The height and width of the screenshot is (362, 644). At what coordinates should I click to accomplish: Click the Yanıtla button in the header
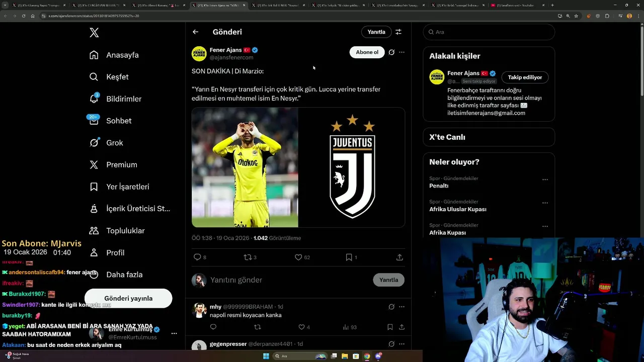[376, 32]
